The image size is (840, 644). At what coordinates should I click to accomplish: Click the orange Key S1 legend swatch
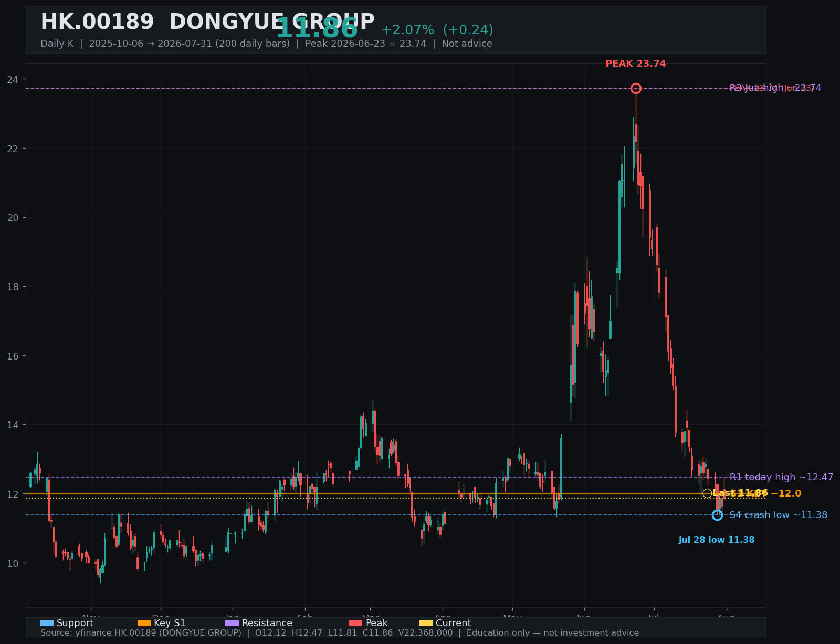[144, 623]
